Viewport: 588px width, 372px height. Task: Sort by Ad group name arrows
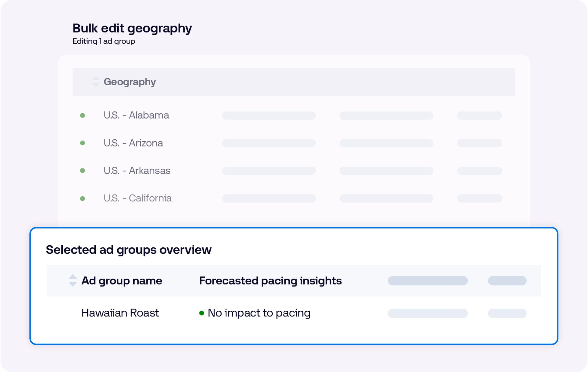pyautogui.click(x=73, y=280)
